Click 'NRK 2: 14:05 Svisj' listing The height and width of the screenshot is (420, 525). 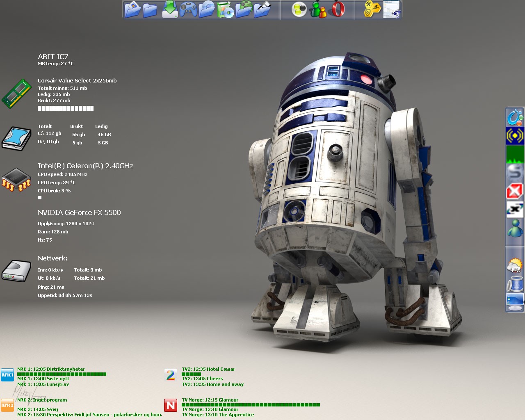point(37,409)
